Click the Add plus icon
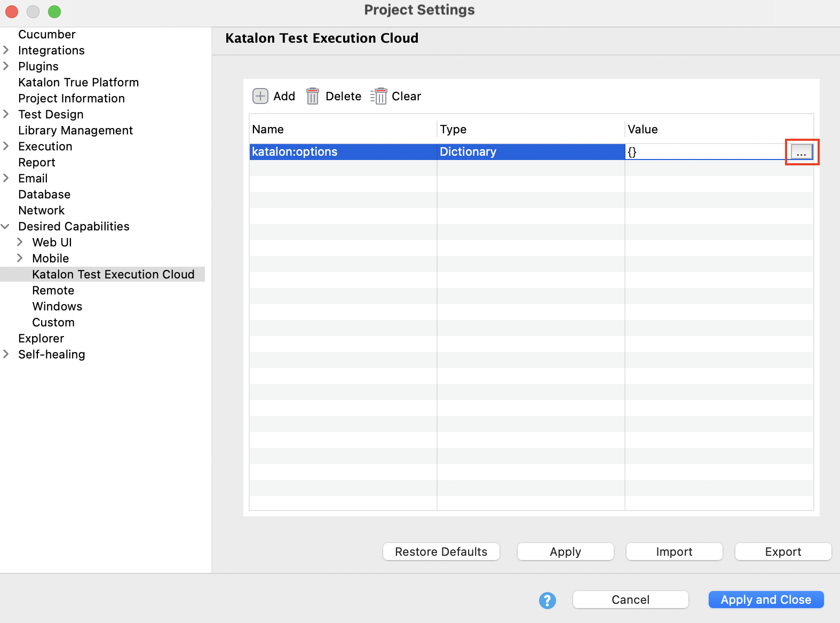Screen dimensions: 840x623 pos(260,96)
